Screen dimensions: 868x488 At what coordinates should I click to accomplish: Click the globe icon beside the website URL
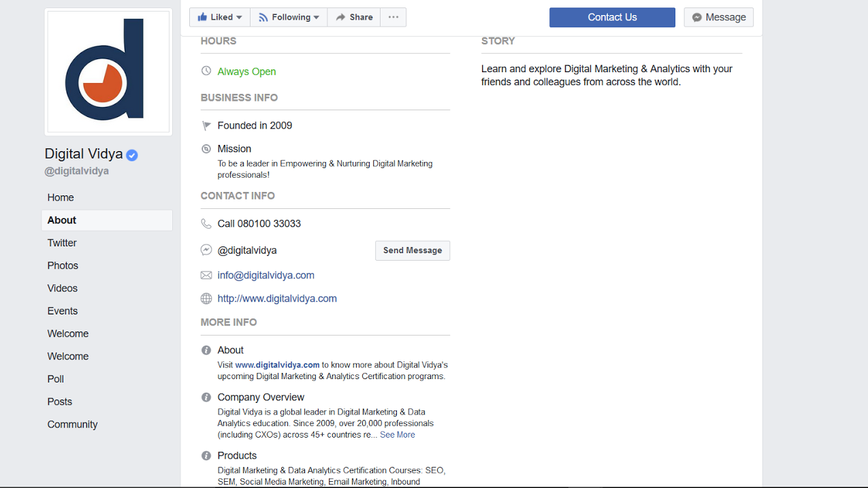206,298
